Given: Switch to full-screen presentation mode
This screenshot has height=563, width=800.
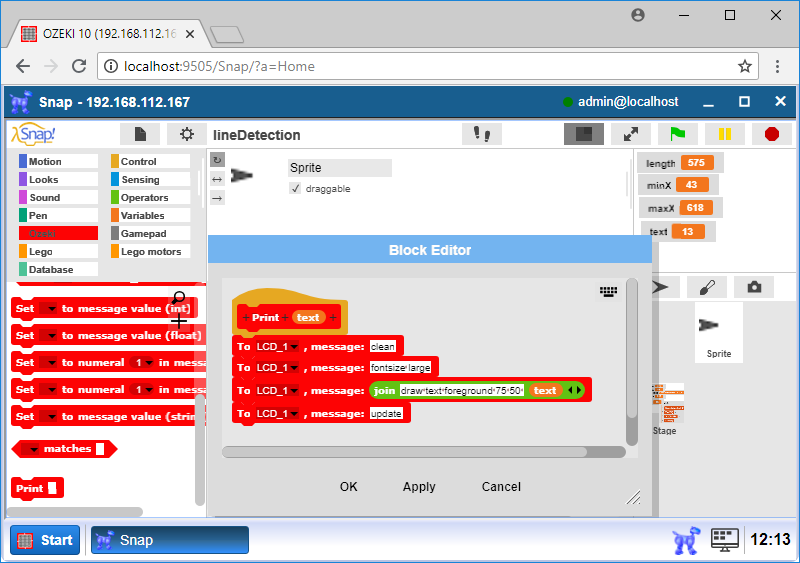Looking at the screenshot, I should coord(631,134).
